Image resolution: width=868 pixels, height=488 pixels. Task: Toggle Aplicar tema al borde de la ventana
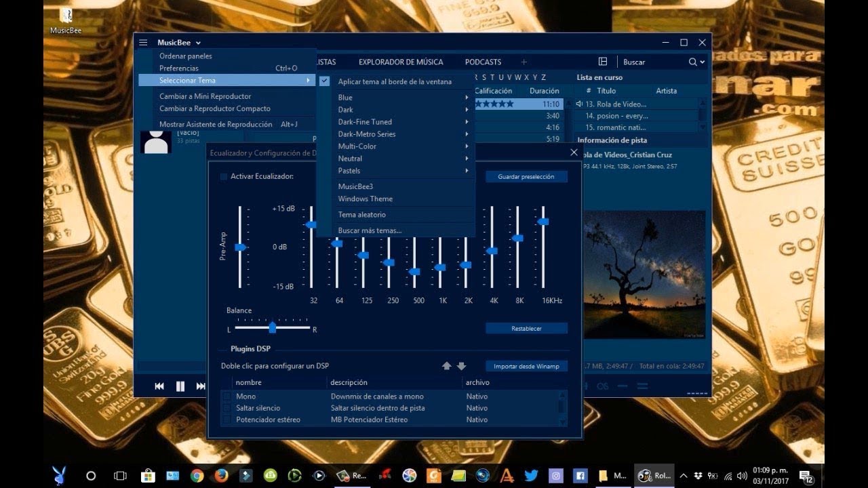click(395, 81)
